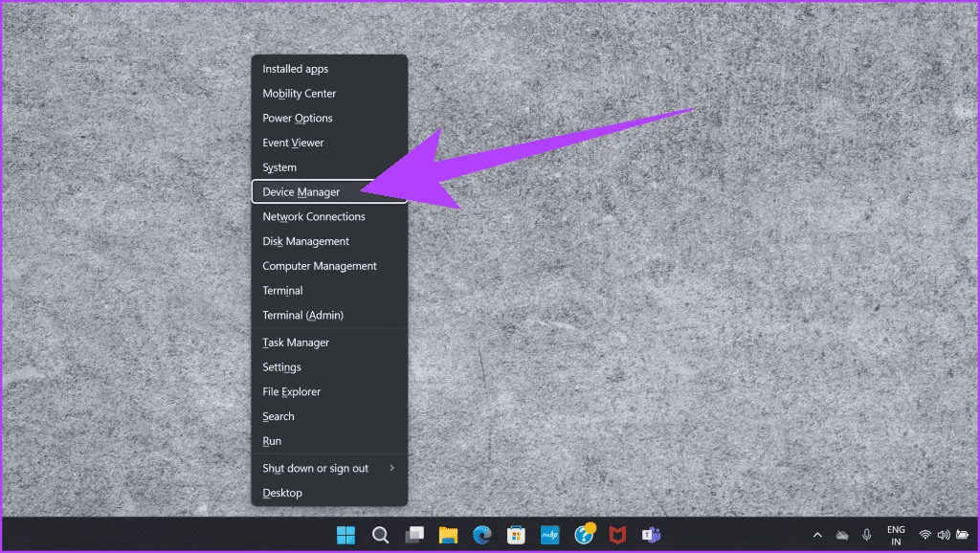Click the OneDrive cloud icon in tray
This screenshot has height=553, width=980.
point(842,535)
